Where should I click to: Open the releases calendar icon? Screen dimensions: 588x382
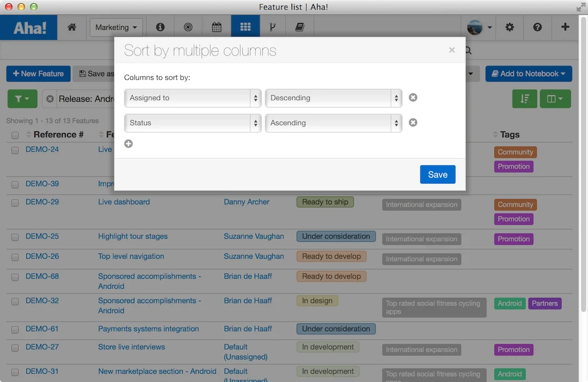pos(217,27)
